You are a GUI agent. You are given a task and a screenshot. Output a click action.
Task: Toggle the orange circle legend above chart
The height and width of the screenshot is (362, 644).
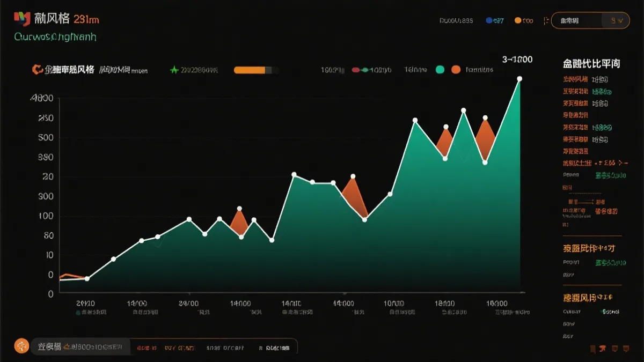pyautogui.click(x=456, y=70)
